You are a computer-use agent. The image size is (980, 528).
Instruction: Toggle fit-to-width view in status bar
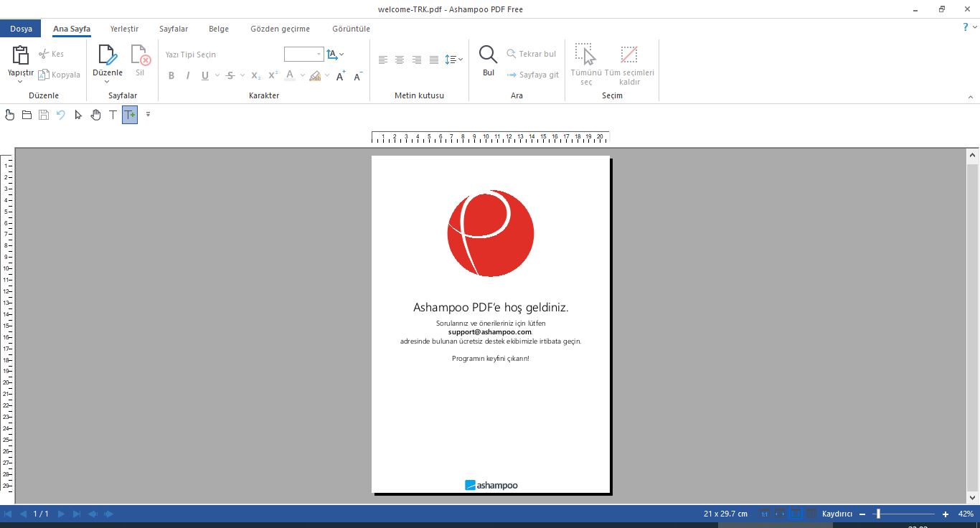[780, 514]
